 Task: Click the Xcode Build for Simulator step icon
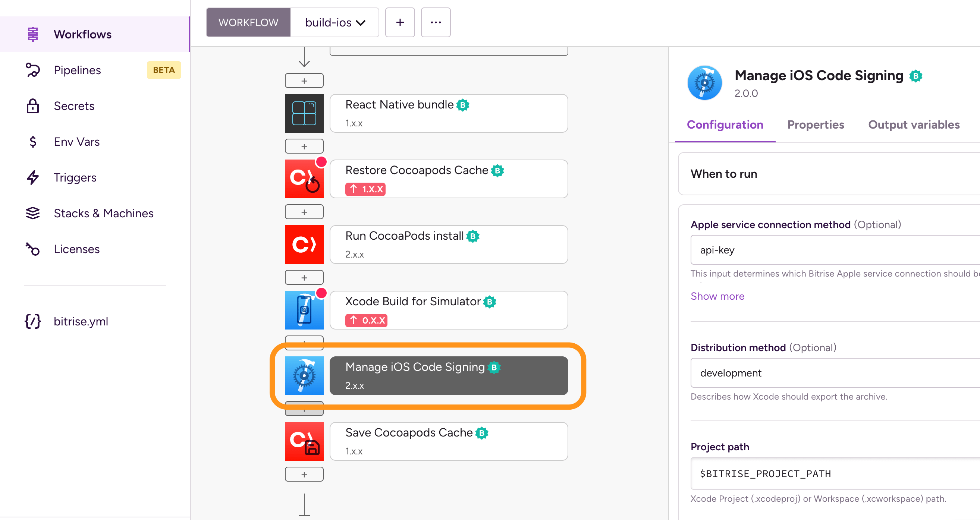point(304,310)
